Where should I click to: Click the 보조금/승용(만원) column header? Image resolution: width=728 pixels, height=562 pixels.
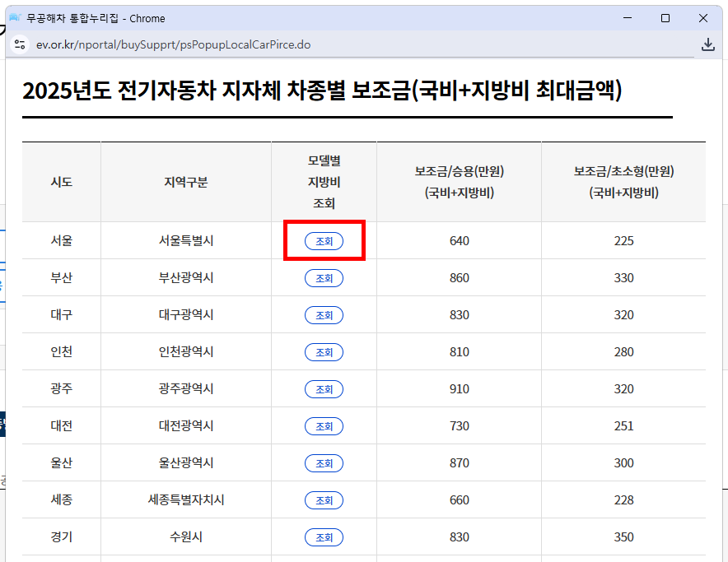458,182
